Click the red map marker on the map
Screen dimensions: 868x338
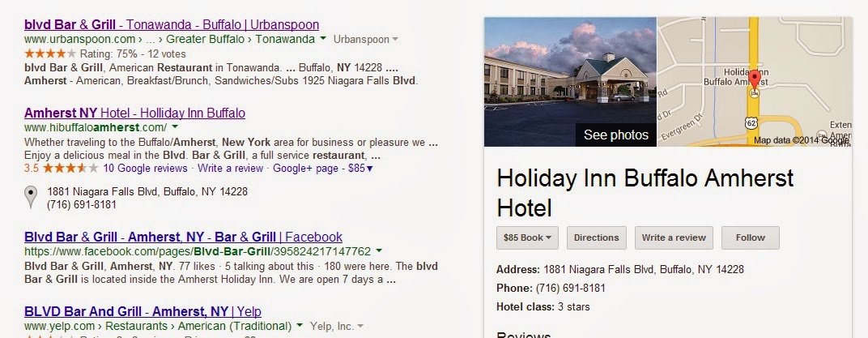point(754,79)
